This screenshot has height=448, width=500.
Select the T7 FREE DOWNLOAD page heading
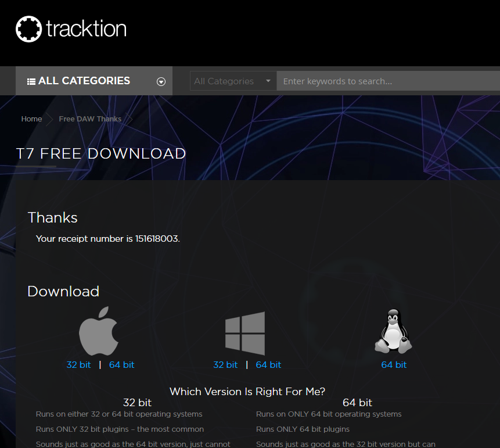[x=101, y=153]
